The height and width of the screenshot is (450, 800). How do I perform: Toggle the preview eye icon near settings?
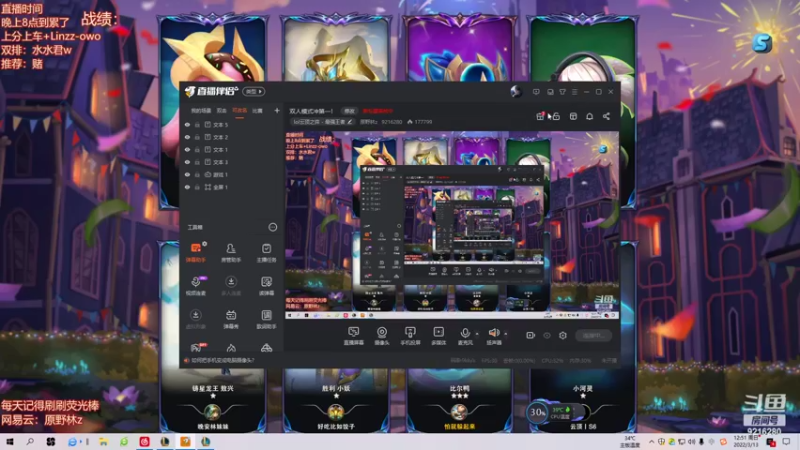547,335
